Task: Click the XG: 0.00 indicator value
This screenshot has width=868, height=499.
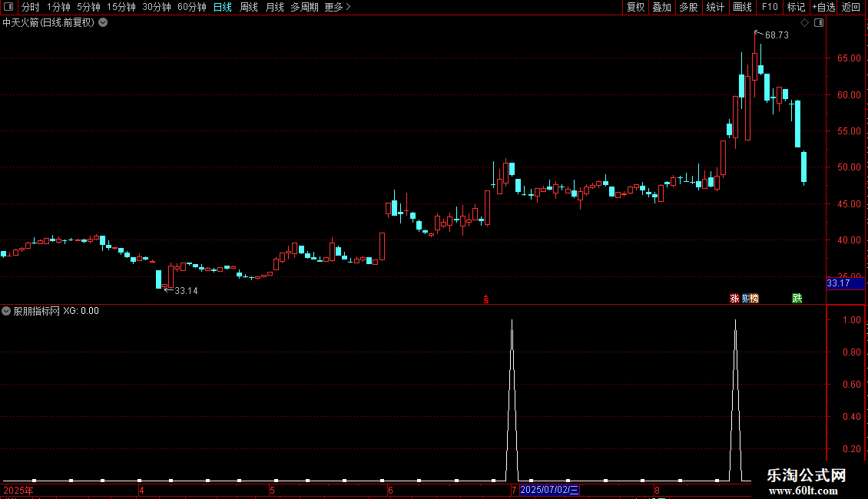Action: tap(81, 311)
